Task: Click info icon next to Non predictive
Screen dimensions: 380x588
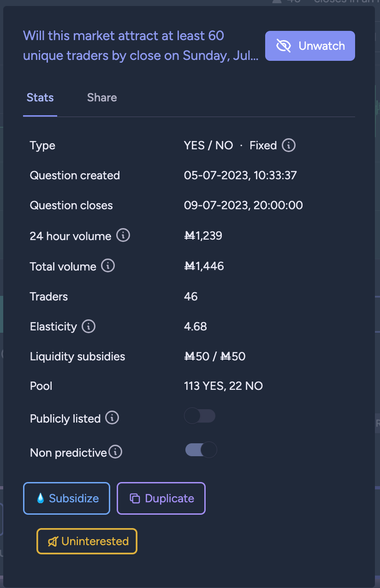Action: point(115,452)
